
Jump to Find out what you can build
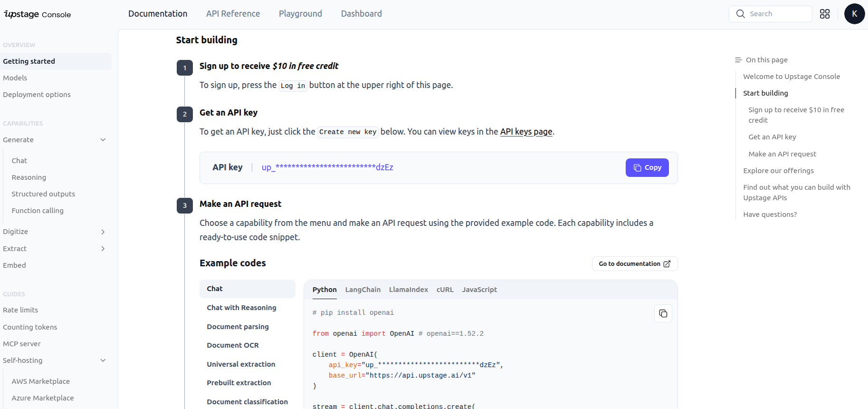point(797,193)
